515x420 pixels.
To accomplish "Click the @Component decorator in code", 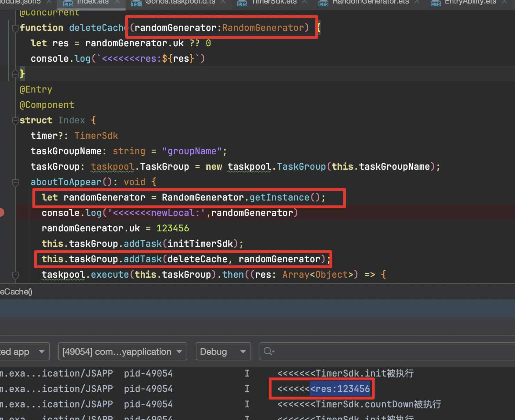I will pos(47,105).
